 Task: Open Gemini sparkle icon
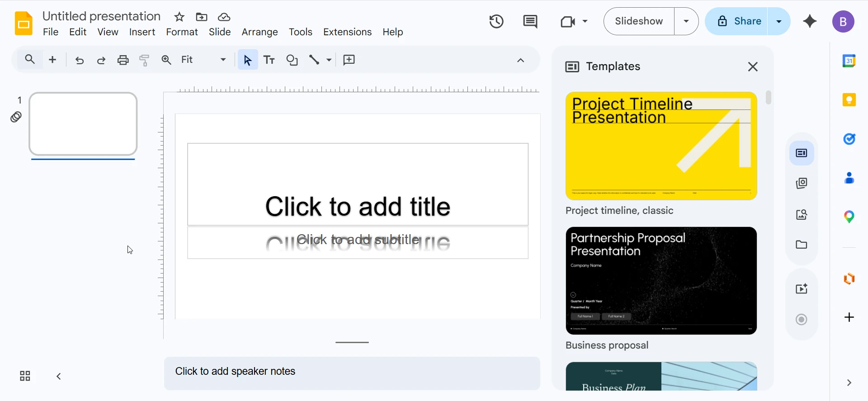(x=810, y=21)
